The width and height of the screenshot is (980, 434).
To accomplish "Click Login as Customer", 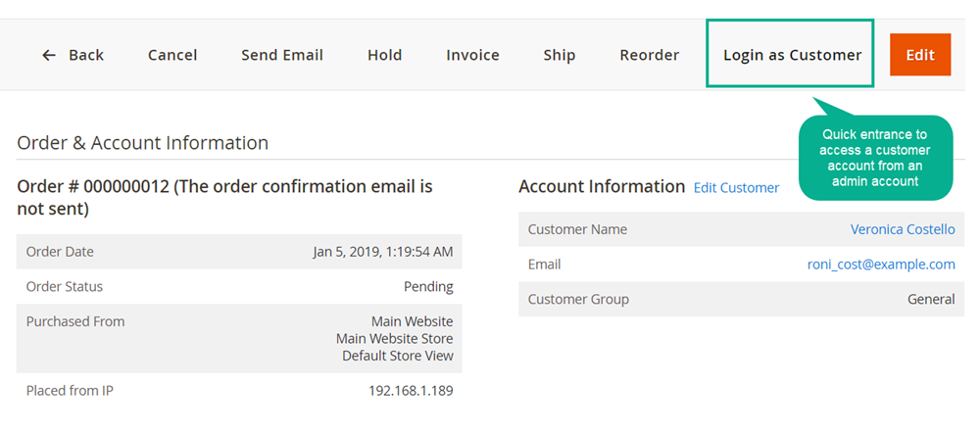I will 792,56.
